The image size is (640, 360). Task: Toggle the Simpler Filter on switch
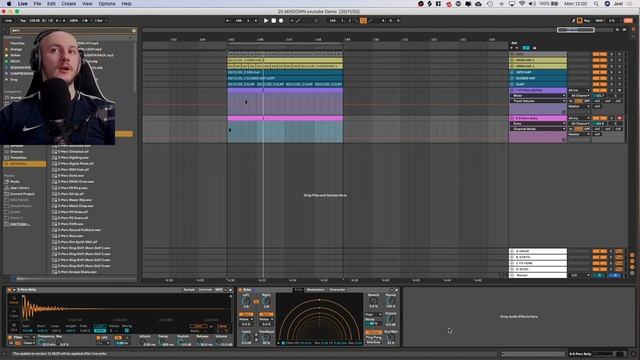(x=11, y=338)
